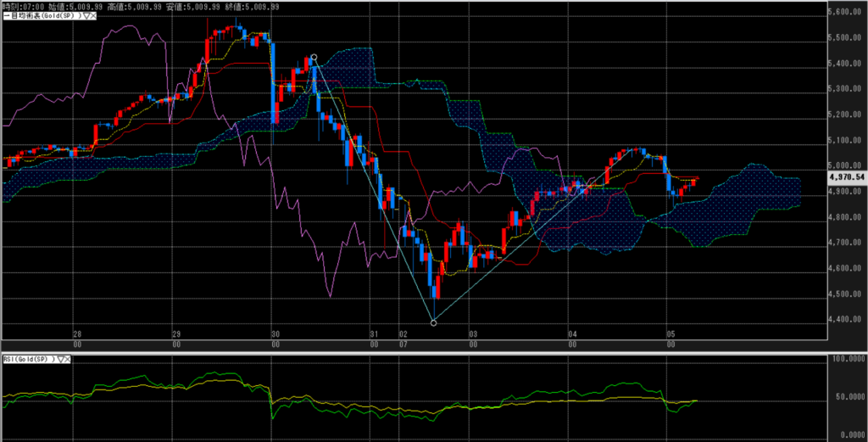Image resolution: width=868 pixels, height=442 pixels.
Task: Click the date 28 on time axis
Action: [x=77, y=334]
